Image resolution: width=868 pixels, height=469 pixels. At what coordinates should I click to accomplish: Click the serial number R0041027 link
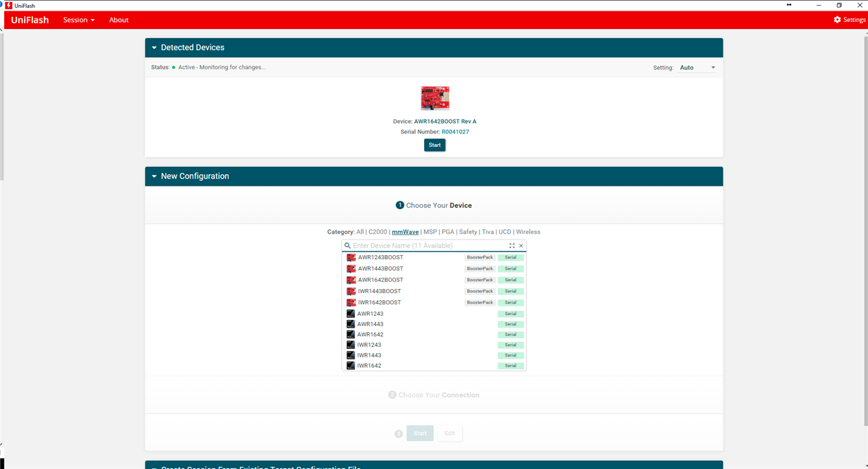click(x=455, y=132)
